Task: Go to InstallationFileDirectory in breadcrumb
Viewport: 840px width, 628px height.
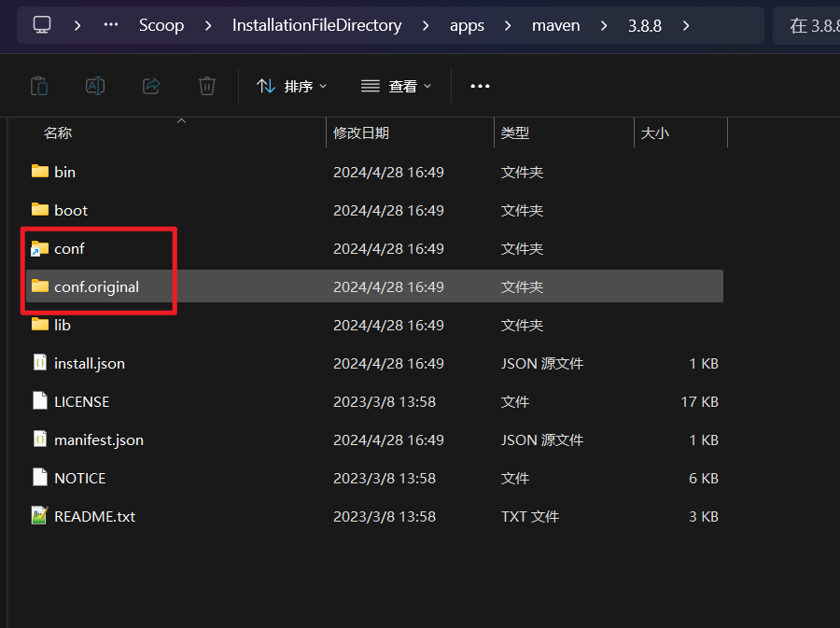Action: 316,25
